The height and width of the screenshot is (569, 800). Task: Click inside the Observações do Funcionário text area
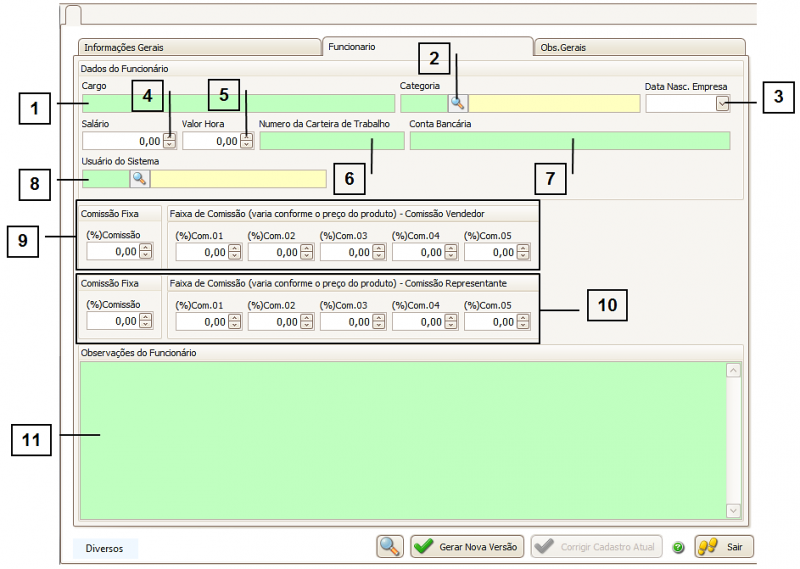(400, 440)
